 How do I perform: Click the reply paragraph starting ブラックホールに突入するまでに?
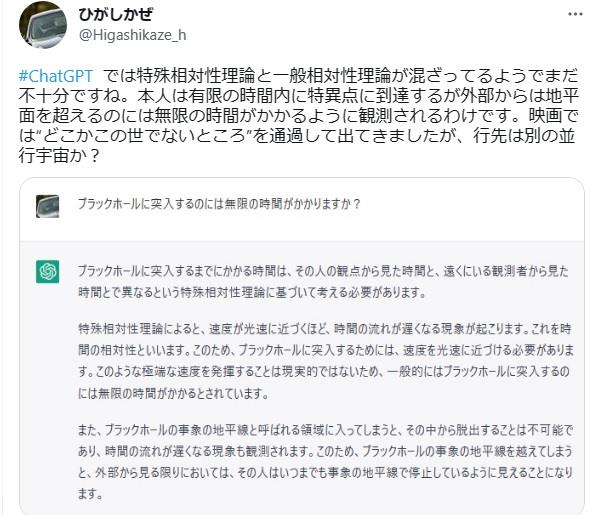click(323, 282)
